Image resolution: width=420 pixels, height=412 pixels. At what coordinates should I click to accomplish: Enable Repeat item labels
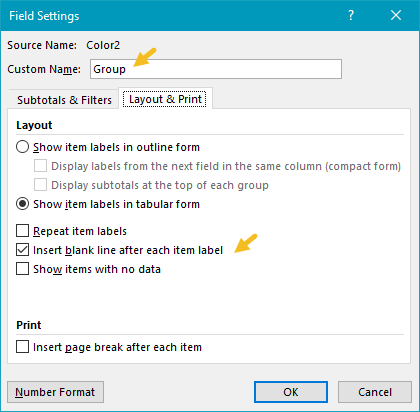22,231
